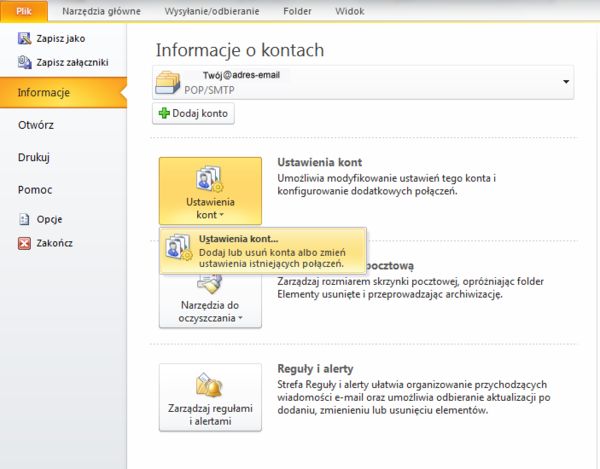
Task: Click the POP/SMTP account type text
Action: (x=209, y=90)
